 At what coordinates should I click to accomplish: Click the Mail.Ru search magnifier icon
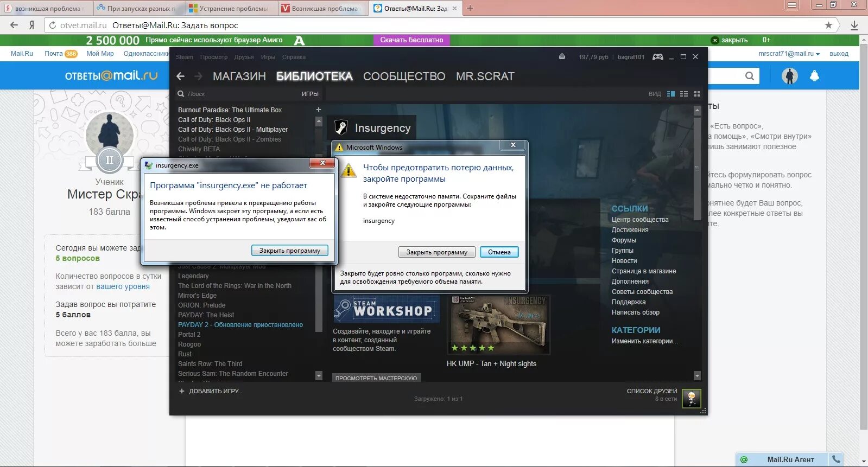750,76
